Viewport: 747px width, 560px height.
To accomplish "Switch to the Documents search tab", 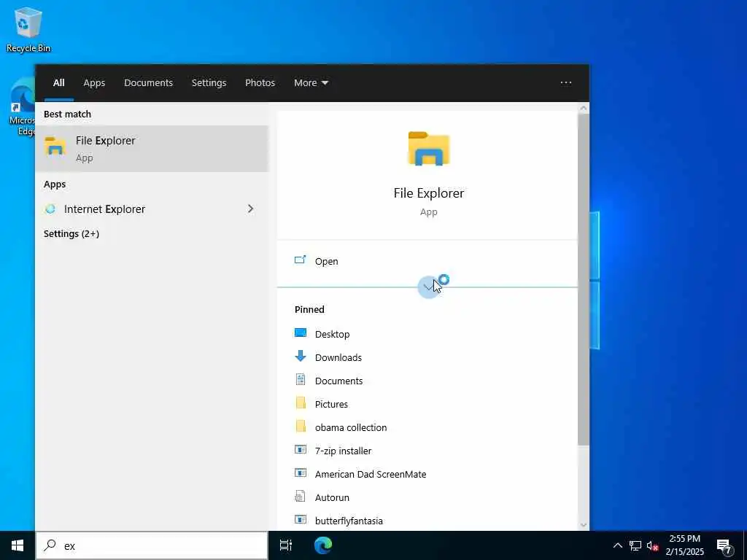I will click(x=148, y=82).
